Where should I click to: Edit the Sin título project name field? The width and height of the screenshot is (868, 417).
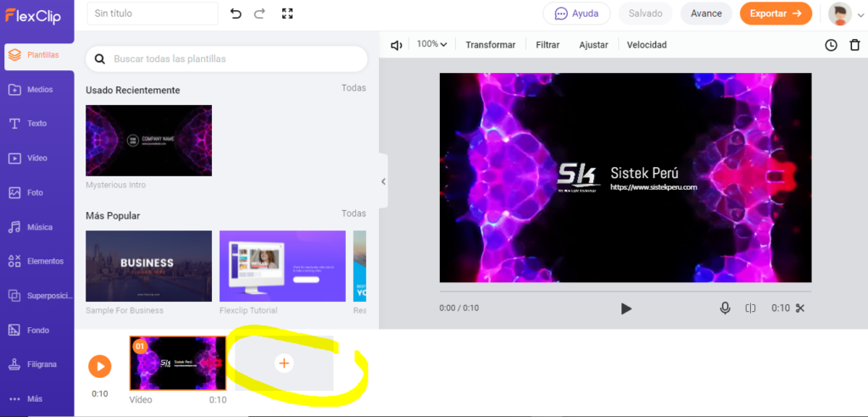click(x=153, y=14)
